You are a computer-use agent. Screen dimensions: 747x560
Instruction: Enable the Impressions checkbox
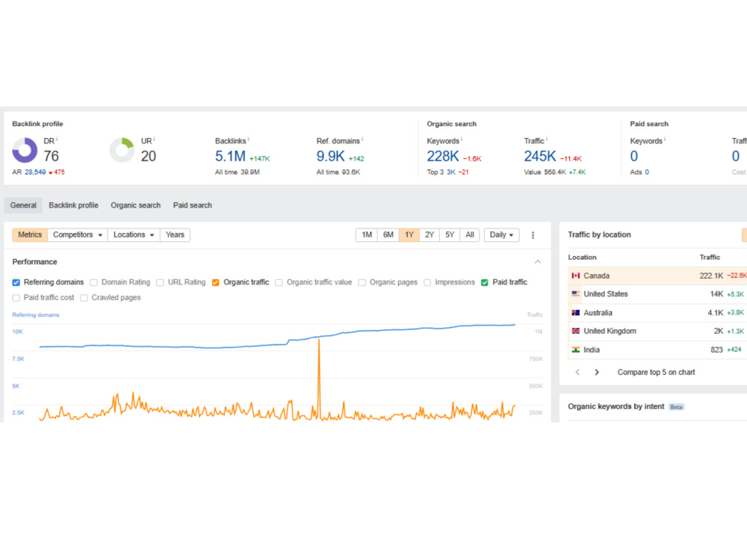click(427, 282)
